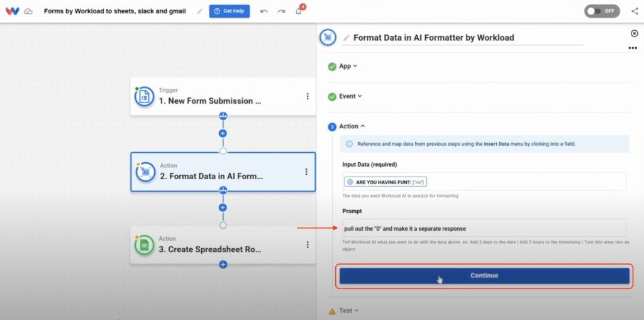Image resolution: width=644 pixels, height=320 pixels.
Task: Click the AI Formatter step icon
Action: [x=145, y=172]
